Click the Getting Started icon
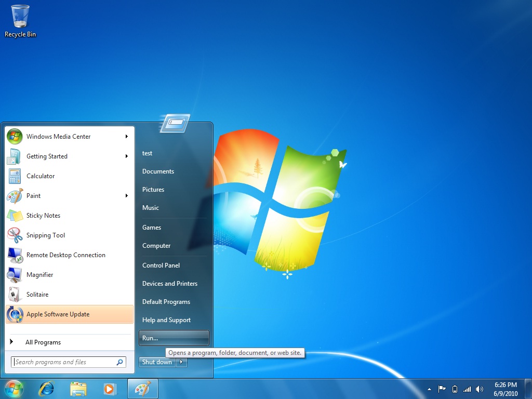 [x=15, y=156]
